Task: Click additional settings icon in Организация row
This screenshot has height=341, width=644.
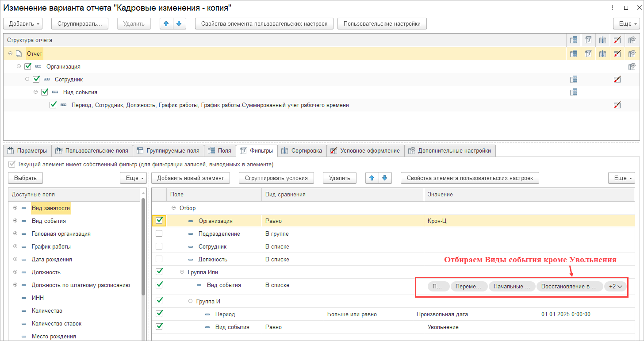Action: (x=632, y=67)
